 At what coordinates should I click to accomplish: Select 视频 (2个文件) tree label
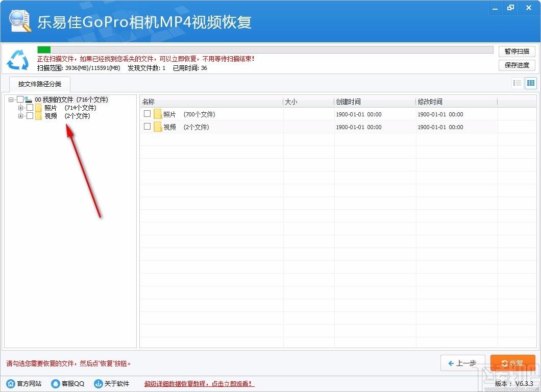67,116
